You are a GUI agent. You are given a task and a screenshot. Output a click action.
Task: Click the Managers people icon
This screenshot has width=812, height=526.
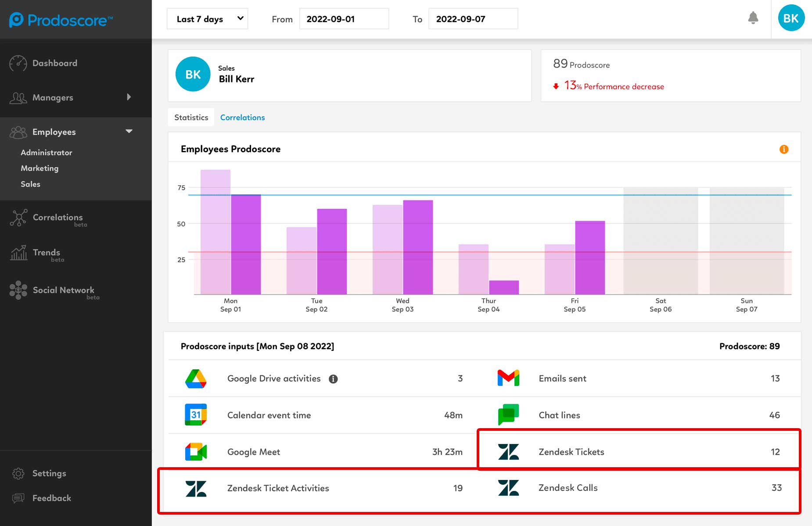coord(18,98)
